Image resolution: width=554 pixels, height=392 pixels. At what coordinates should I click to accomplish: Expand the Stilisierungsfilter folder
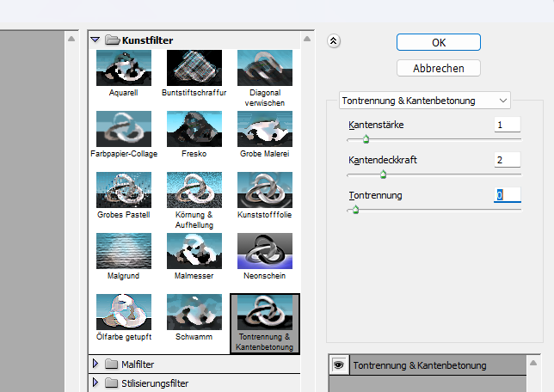coord(95,383)
